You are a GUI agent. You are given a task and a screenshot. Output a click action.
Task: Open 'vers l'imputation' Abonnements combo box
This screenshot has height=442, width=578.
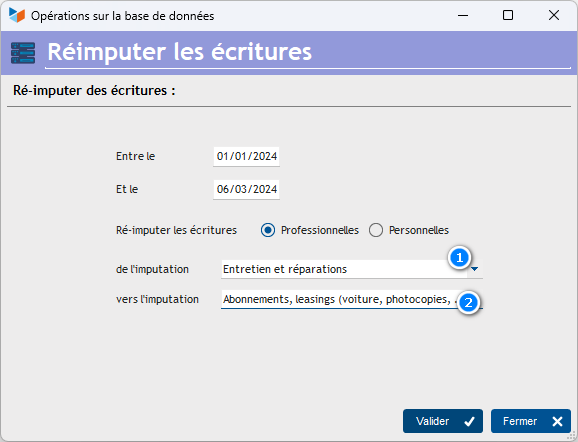point(352,299)
